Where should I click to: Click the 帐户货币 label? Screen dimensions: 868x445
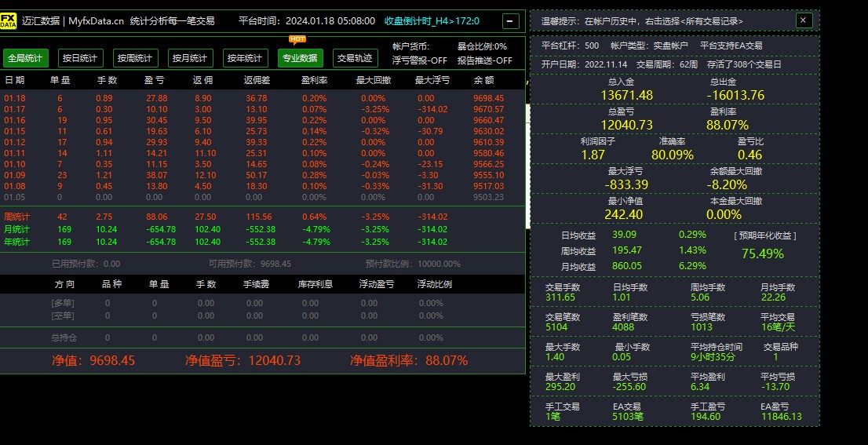tap(410, 46)
